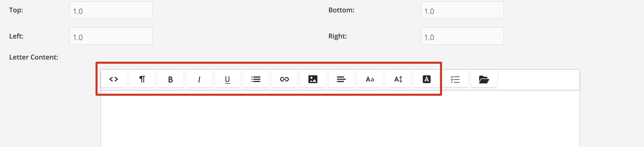Open the font size selector
Image resolution: width=644 pixels, height=147 pixels.
click(398, 79)
